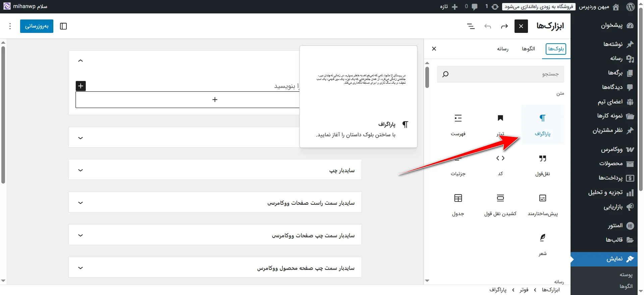Open the three-dot options menu

[x=10, y=26]
